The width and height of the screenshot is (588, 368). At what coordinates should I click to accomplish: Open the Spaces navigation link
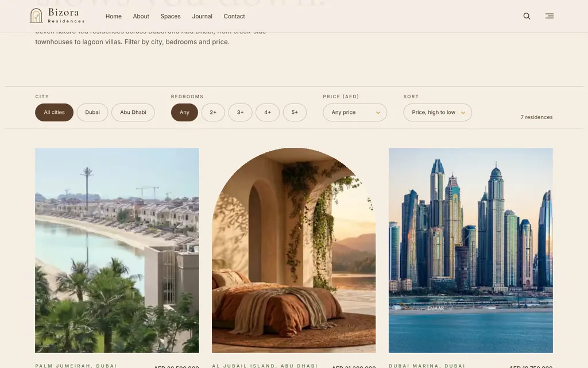tap(170, 16)
